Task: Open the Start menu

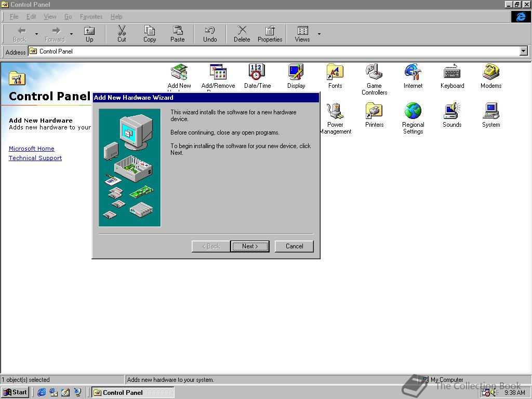Action: (x=15, y=392)
